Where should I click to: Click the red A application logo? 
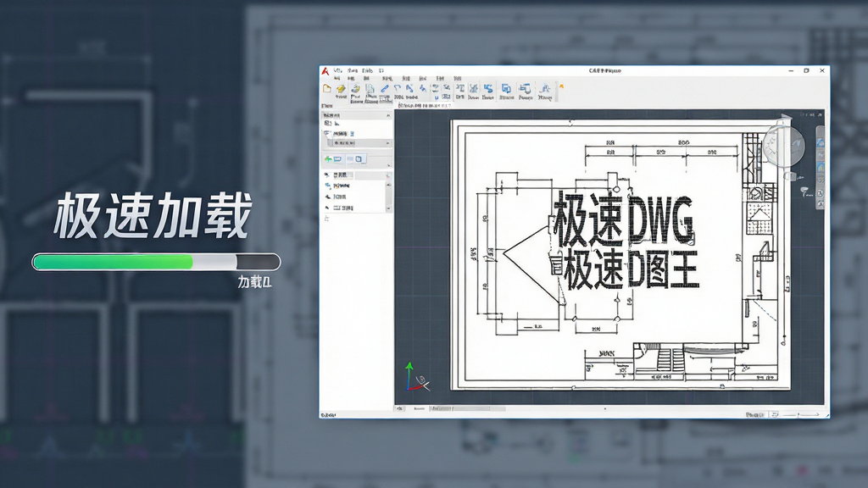[x=325, y=71]
